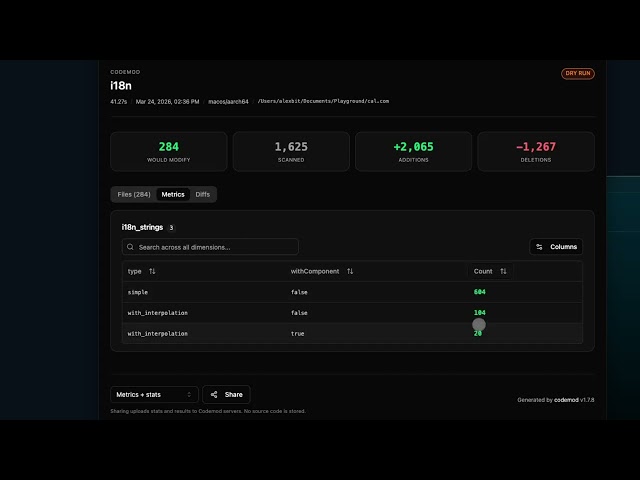Click the +2,065 Additions card
The height and width of the screenshot is (480, 640).
(413, 151)
